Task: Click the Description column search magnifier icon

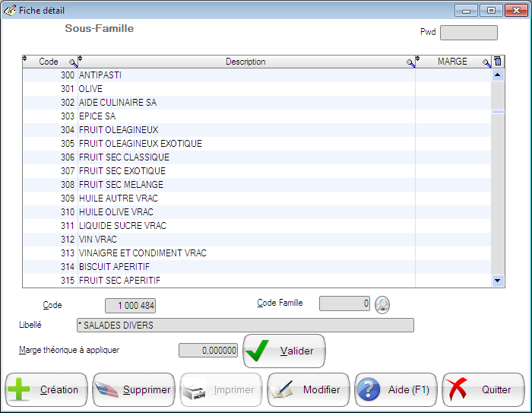Action: point(410,63)
